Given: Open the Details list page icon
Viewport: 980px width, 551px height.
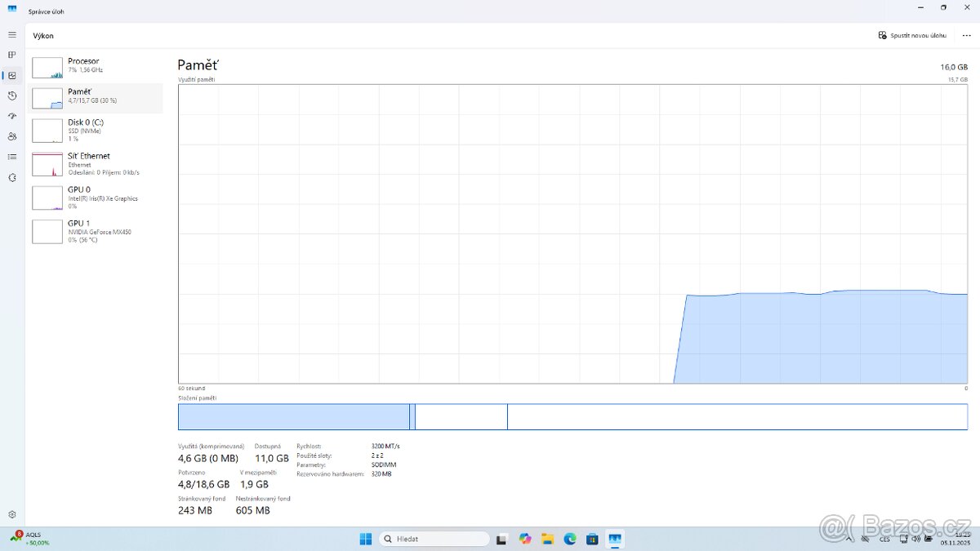Looking at the screenshot, I should click(12, 157).
